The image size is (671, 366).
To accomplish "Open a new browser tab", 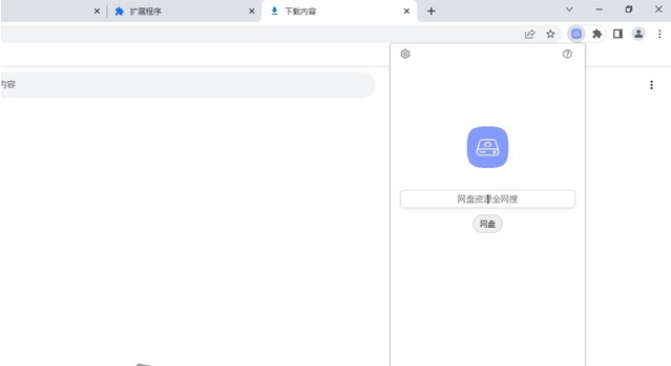I will point(431,11).
